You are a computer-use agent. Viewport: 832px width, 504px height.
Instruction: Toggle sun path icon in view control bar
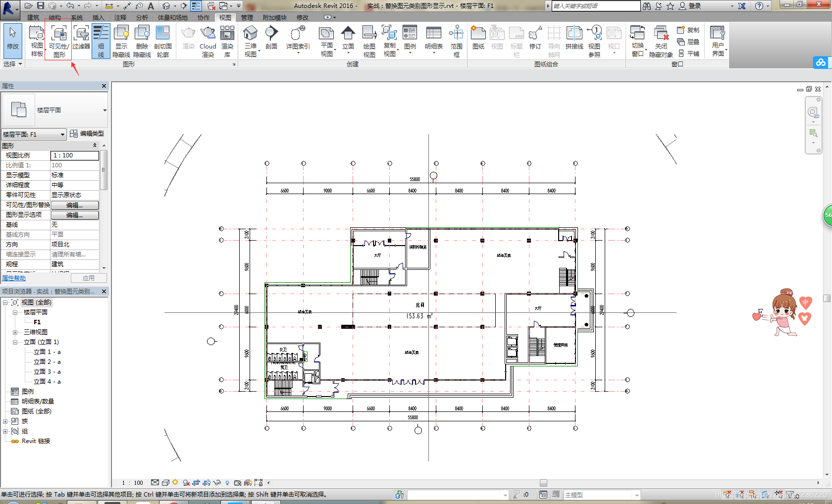pyautogui.click(x=175, y=482)
